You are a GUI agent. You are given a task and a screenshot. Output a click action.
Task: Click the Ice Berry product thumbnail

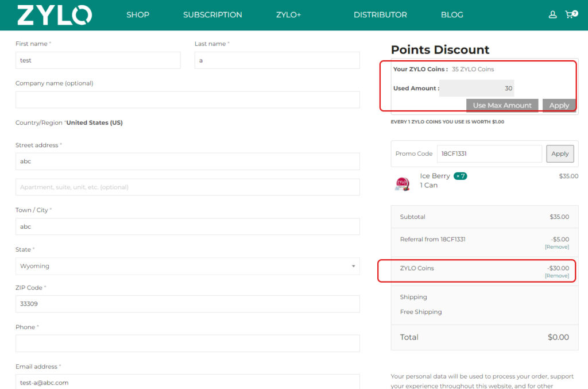[x=402, y=183]
